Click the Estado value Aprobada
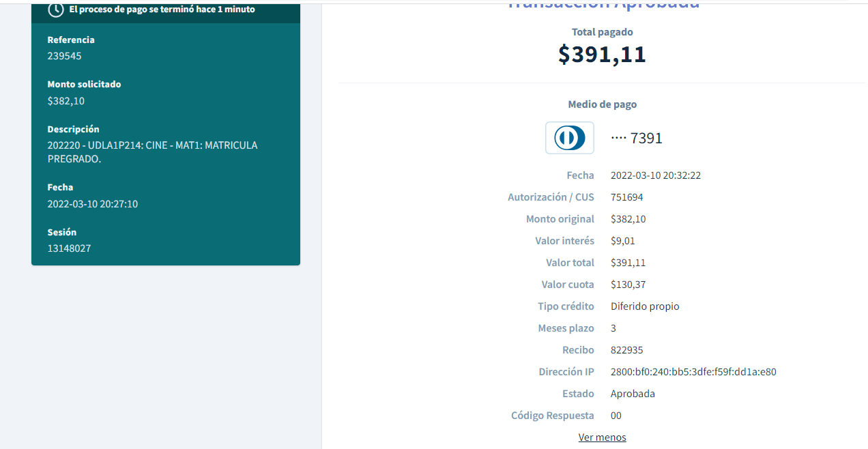The image size is (868, 449). (633, 394)
